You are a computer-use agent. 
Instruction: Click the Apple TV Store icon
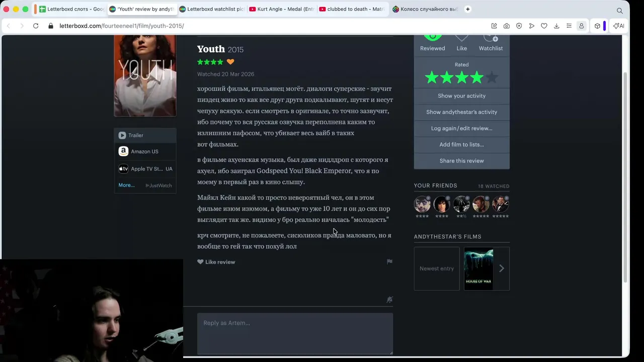pyautogui.click(x=123, y=169)
